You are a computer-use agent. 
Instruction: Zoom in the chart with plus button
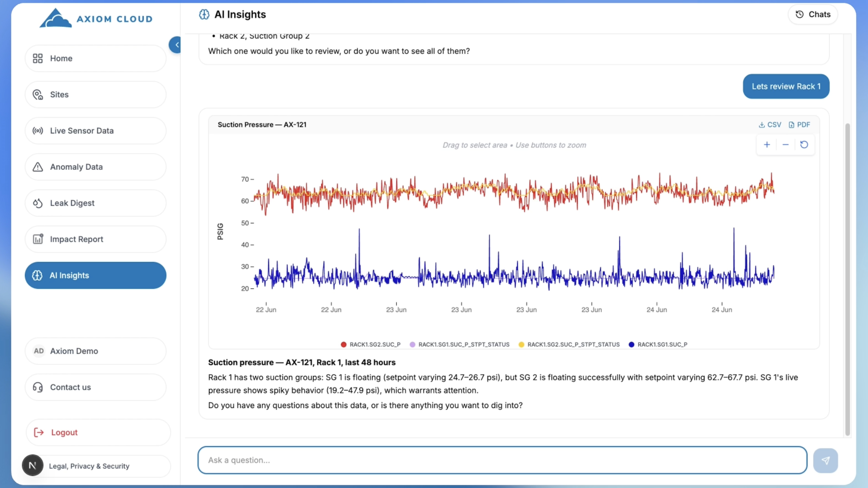pyautogui.click(x=767, y=145)
